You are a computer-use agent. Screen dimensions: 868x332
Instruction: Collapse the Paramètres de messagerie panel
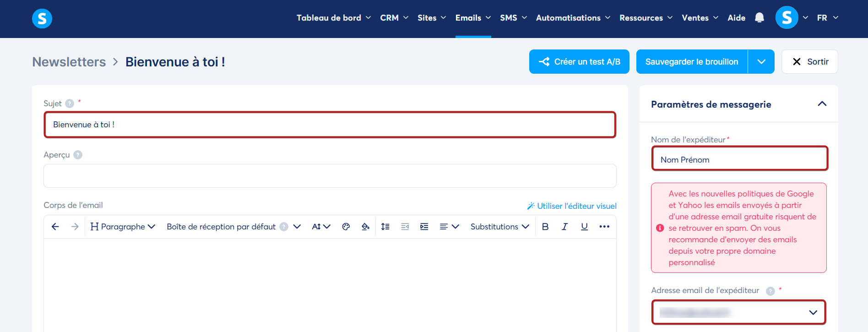[x=822, y=104]
